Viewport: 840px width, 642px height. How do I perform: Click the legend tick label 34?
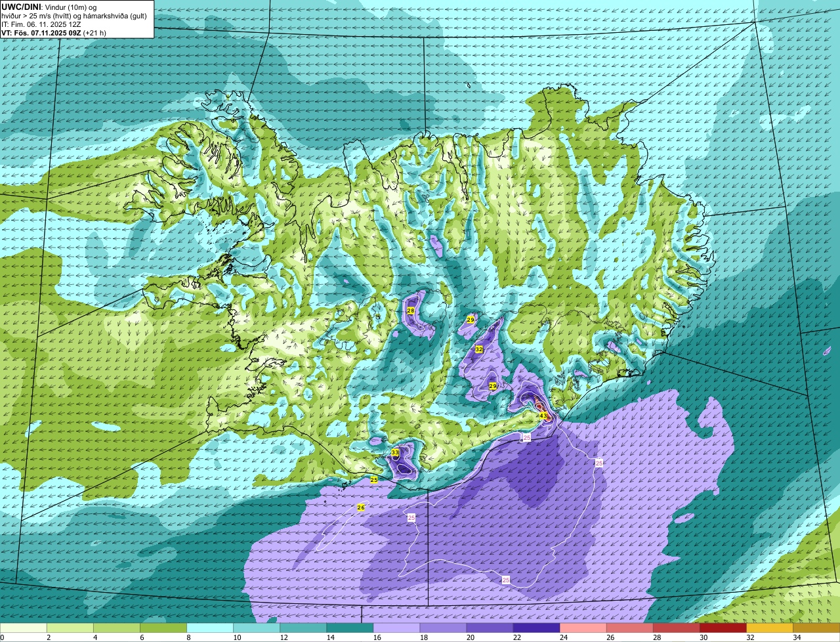point(797,637)
